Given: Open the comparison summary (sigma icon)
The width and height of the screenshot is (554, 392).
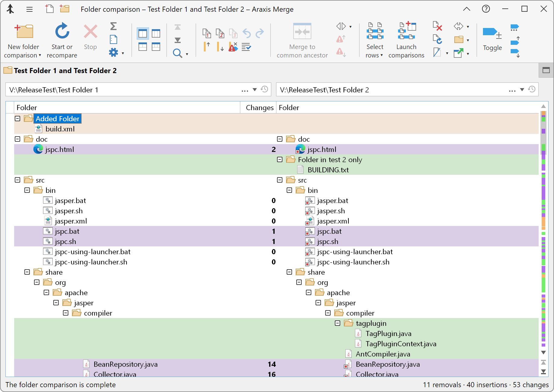Looking at the screenshot, I should (114, 26).
